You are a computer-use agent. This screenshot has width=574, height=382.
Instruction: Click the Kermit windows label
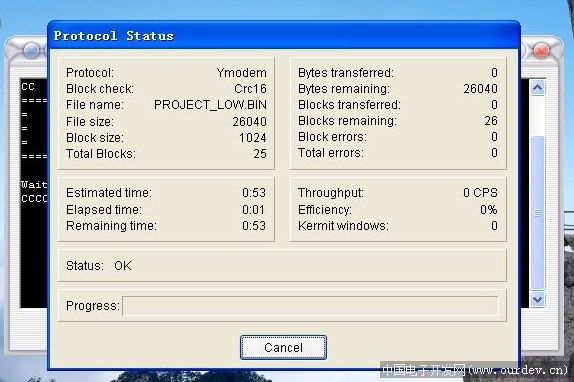(343, 226)
